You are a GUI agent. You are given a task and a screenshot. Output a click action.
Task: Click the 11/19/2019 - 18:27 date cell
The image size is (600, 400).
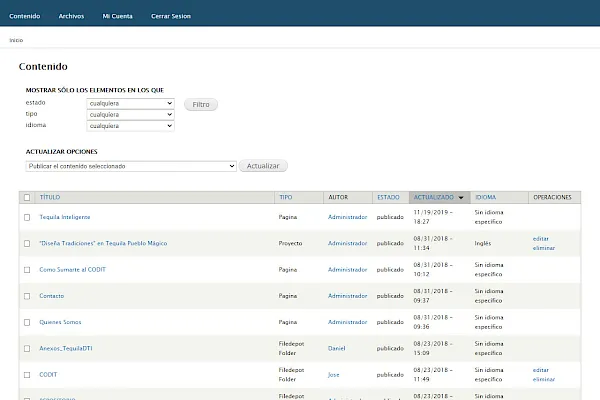tap(433, 217)
